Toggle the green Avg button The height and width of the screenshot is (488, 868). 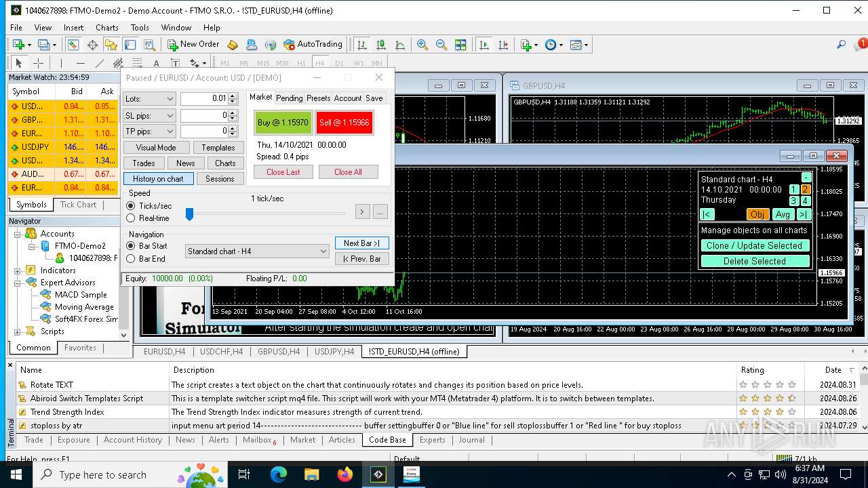tap(783, 214)
